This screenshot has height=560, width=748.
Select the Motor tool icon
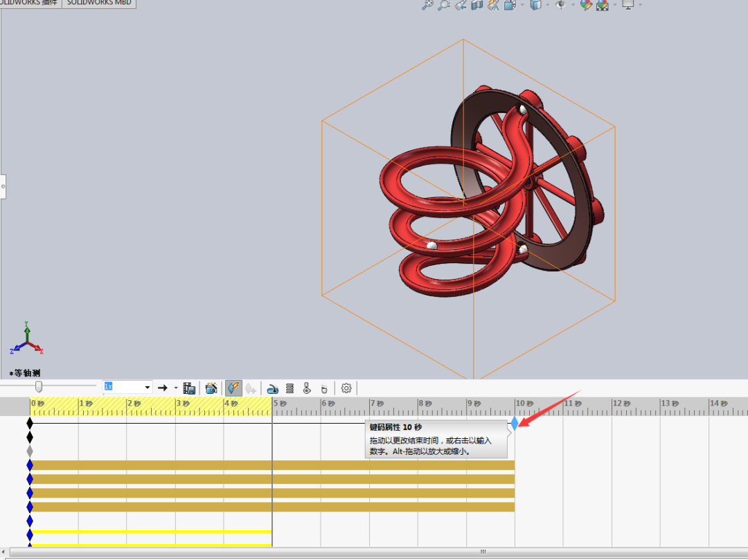(x=273, y=388)
